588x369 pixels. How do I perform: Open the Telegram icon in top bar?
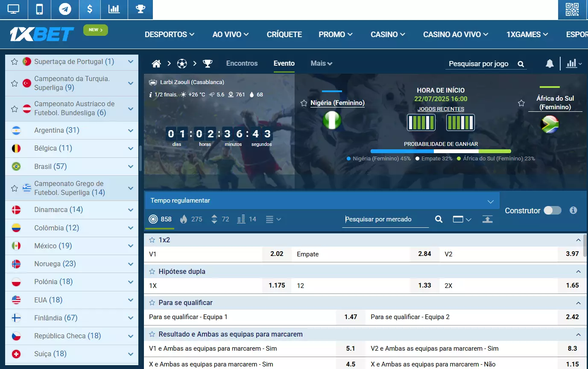(65, 9)
